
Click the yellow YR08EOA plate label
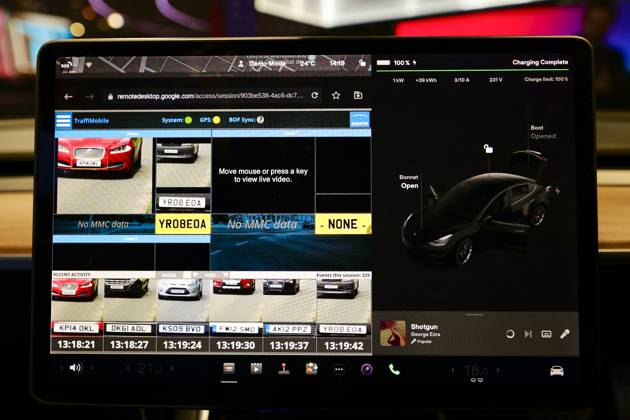[x=183, y=224]
